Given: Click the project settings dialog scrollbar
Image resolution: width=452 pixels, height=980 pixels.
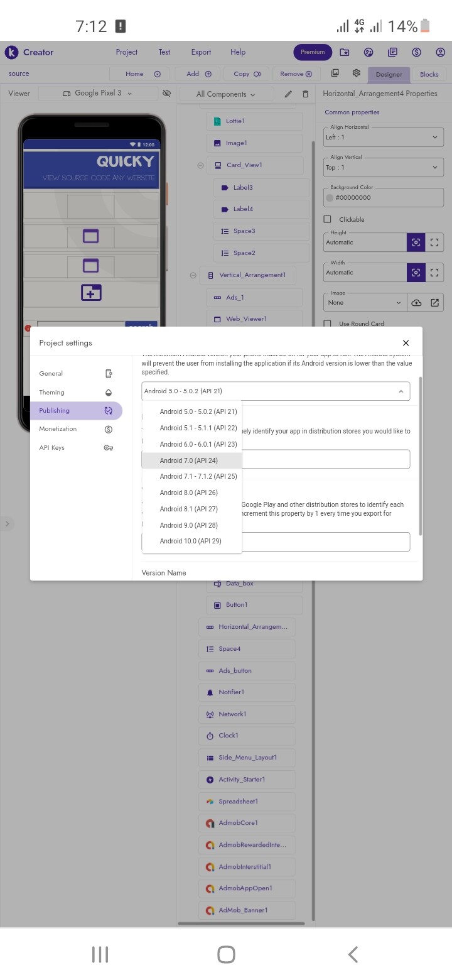Looking at the screenshot, I should tap(420, 456).
